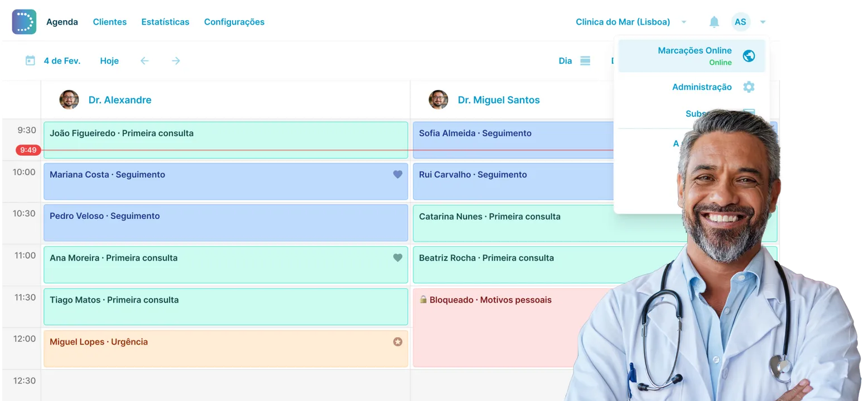Jump to today with the Hoje button
The height and width of the screenshot is (401, 868).
[109, 60]
